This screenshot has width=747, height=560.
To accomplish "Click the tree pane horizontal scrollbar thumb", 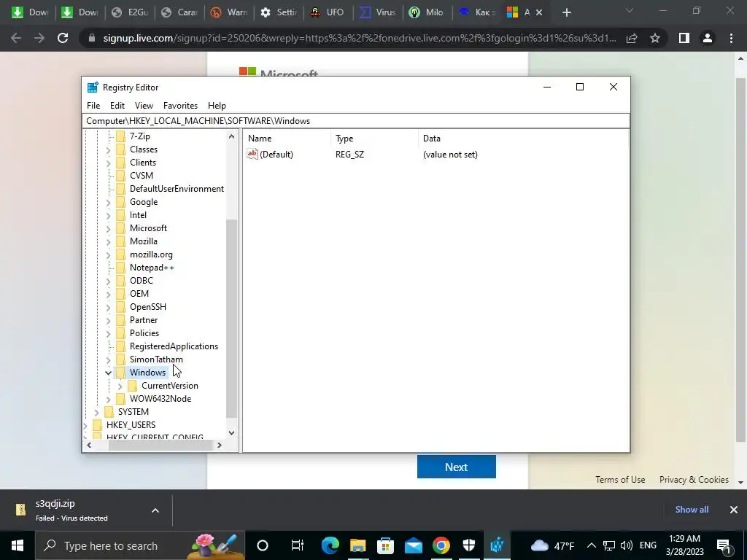I will (160, 446).
